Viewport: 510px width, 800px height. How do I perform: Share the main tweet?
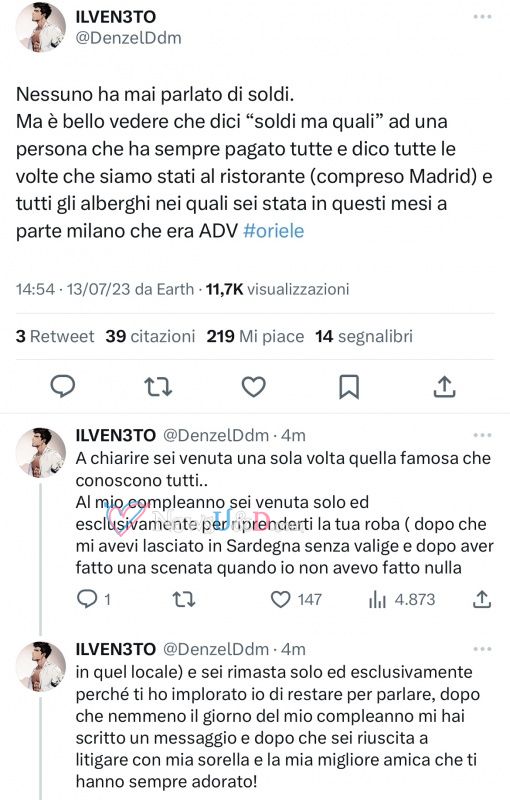point(444,386)
